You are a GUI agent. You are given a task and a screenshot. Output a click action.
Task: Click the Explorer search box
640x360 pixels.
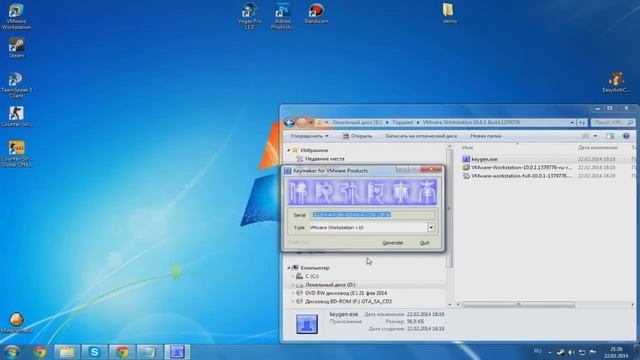613,122
